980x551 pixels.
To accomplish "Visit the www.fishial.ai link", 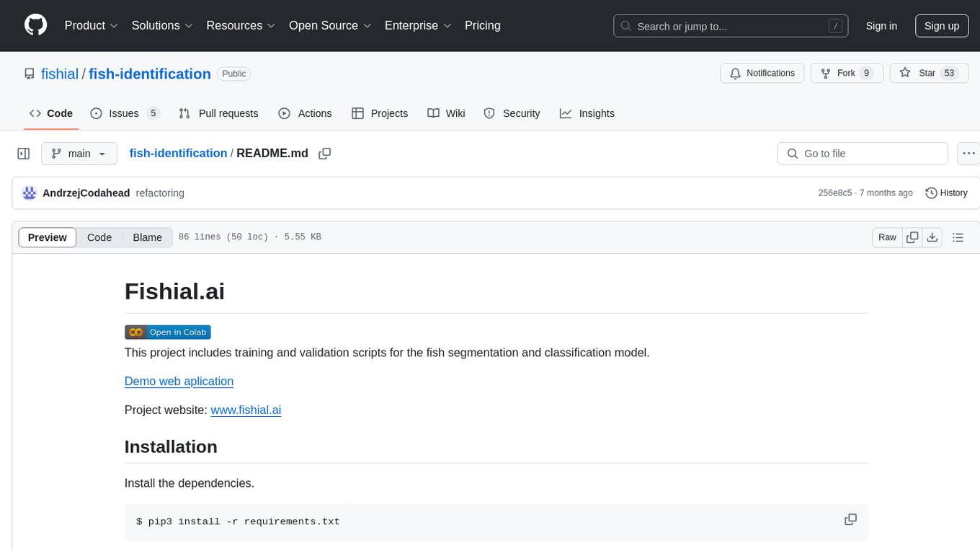I will tap(246, 410).
